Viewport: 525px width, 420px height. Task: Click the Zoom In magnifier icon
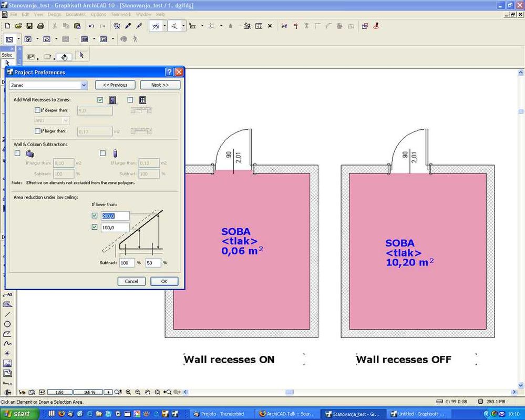click(128, 392)
